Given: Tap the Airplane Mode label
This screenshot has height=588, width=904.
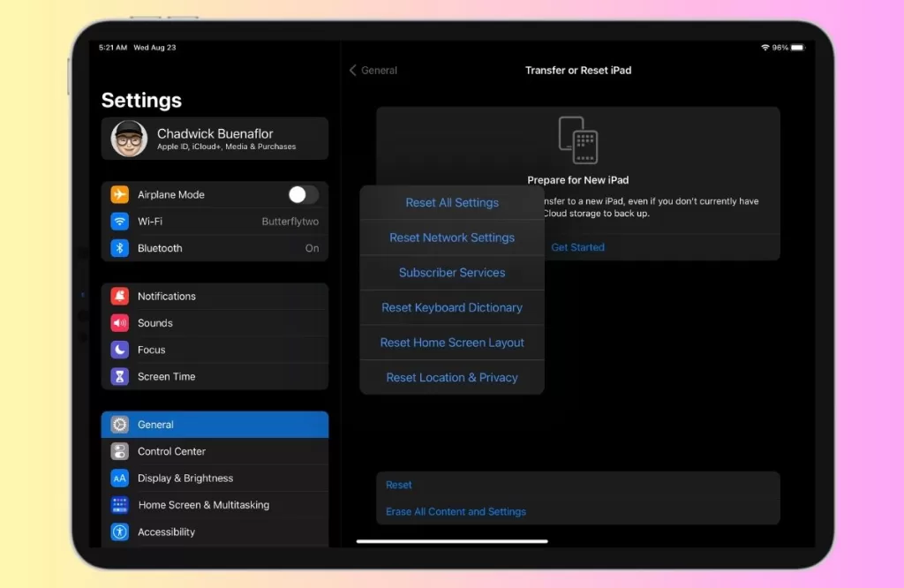Looking at the screenshot, I should pos(171,195).
